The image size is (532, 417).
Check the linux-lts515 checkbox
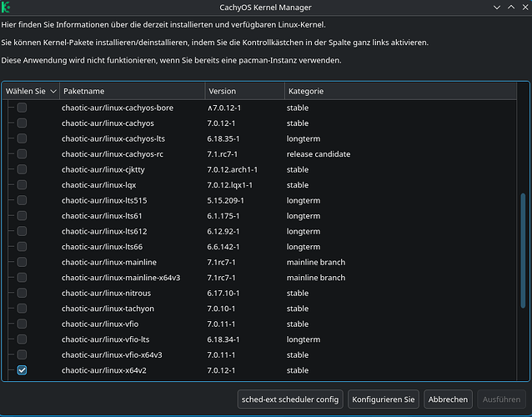pyautogui.click(x=22, y=200)
